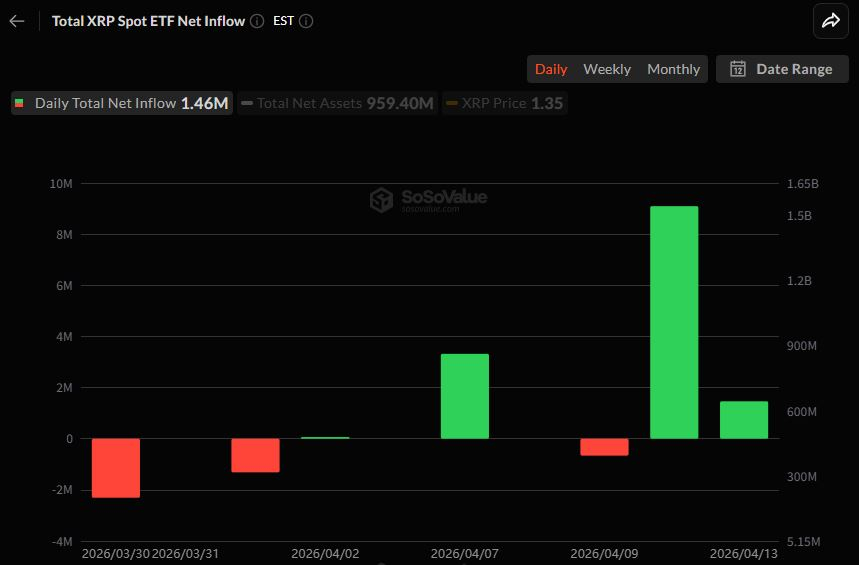Click the Total XRP Spot ETF title
Viewport: 859px width, 565px height.
tap(148, 21)
